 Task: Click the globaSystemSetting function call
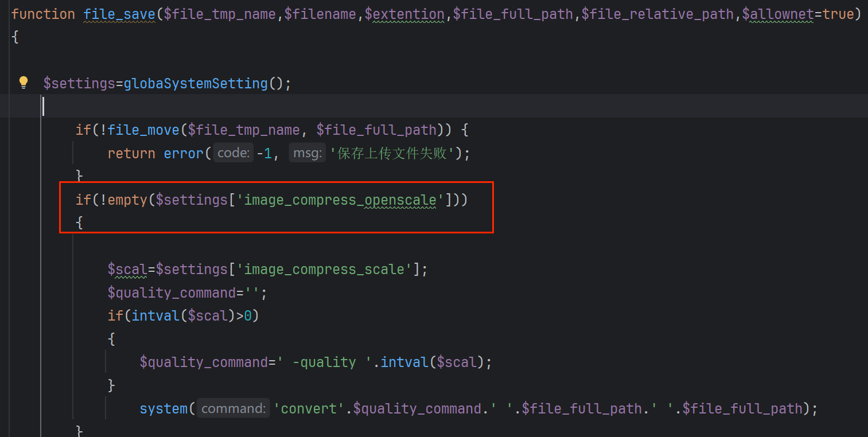[x=195, y=84]
